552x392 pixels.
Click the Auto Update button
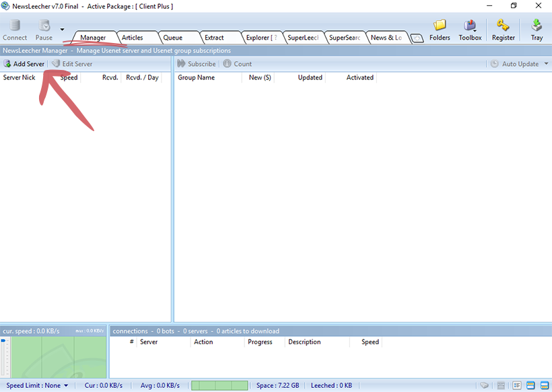pyautogui.click(x=515, y=64)
